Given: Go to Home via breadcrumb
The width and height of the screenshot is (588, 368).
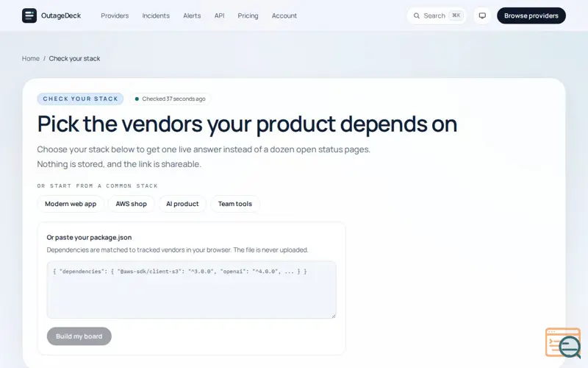Looking at the screenshot, I should pyautogui.click(x=30, y=59).
